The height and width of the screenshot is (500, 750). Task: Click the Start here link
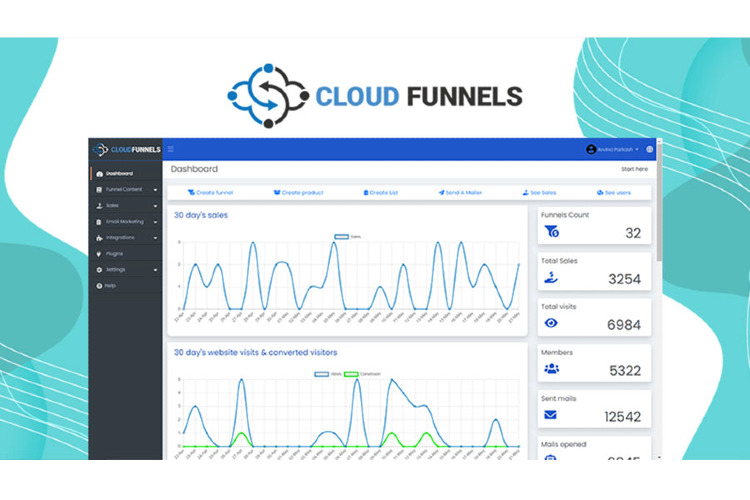634,169
